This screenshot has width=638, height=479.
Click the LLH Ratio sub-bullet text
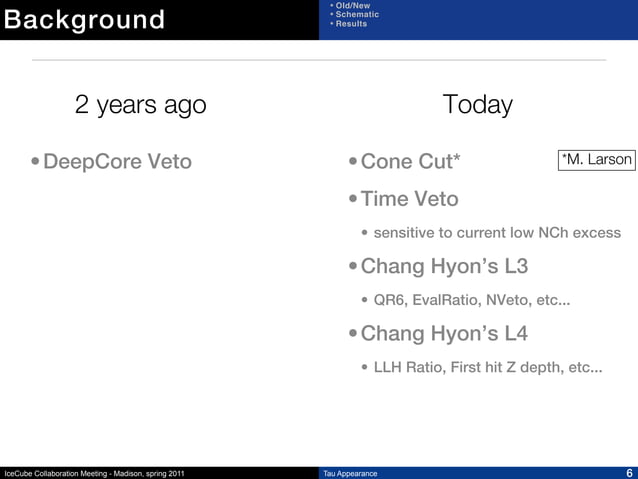coord(488,367)
